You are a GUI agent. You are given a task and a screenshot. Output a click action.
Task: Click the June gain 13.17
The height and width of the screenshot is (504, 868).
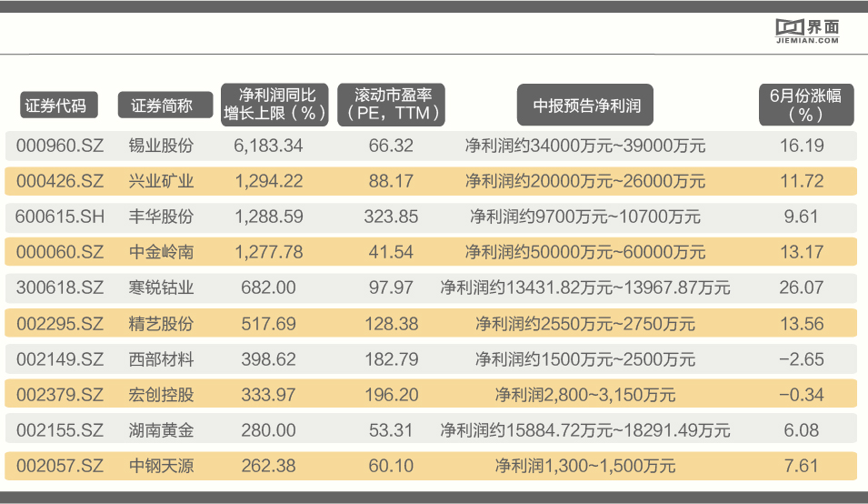pyautogui.click(x=802, y=252)
